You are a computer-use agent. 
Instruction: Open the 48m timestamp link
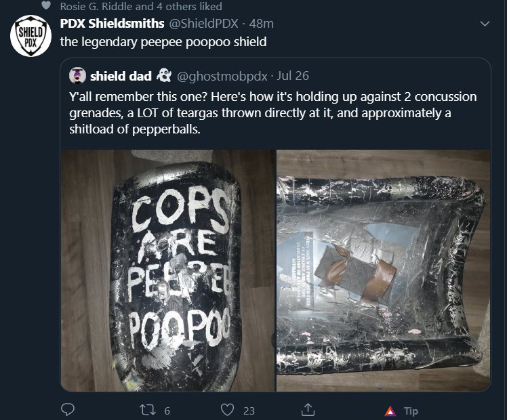click(x=261, y=24)
